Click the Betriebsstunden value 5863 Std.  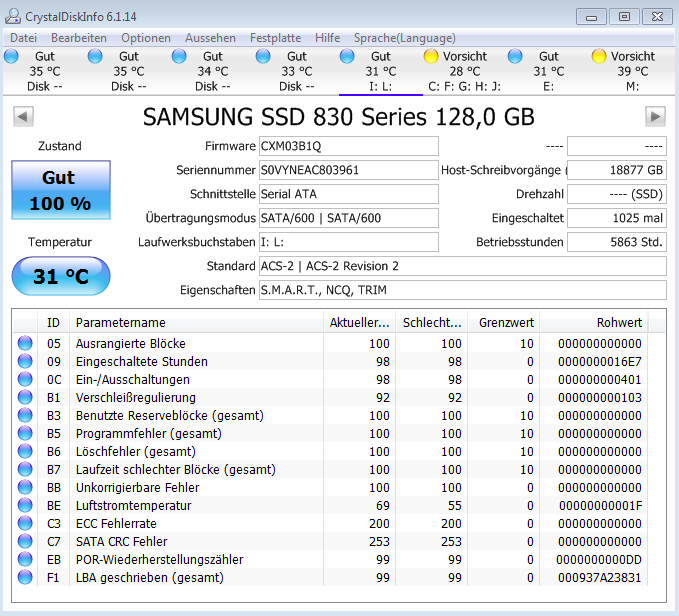pos(617,242)
